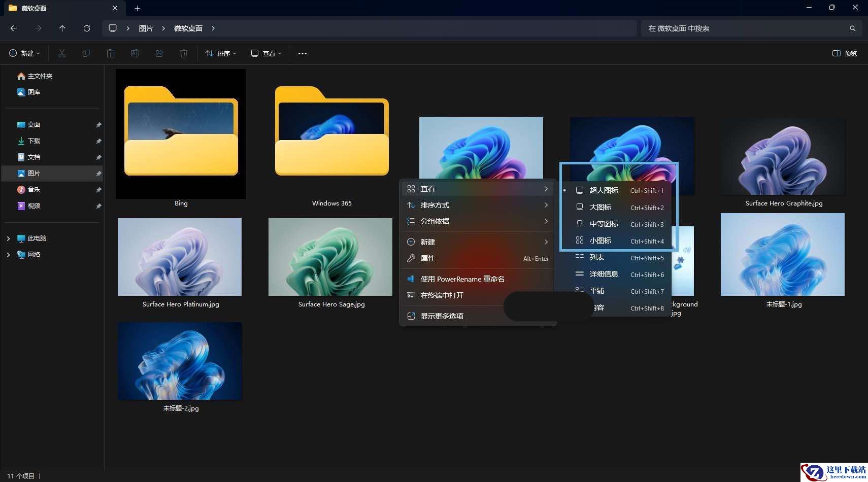The height and width of the screenshot is (482, 868).
Task: Switch to 平铺 view
Action: click(619, 291)
